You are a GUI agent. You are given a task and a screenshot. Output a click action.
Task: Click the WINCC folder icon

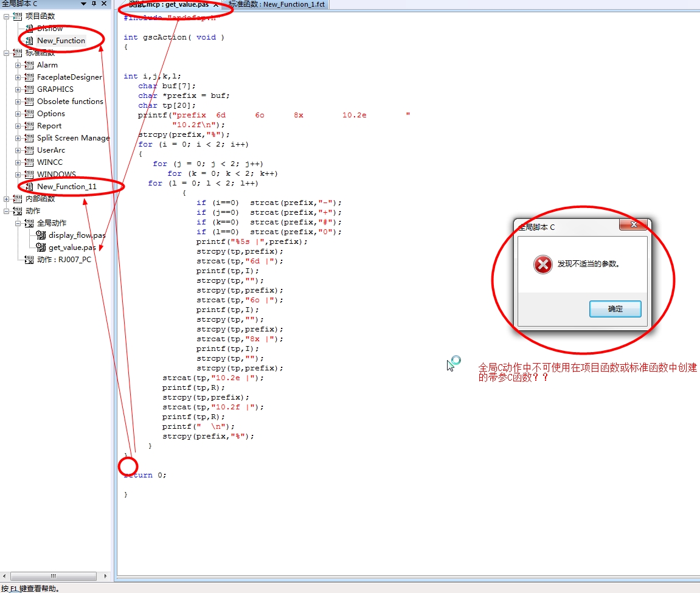(x=29, y=162)
